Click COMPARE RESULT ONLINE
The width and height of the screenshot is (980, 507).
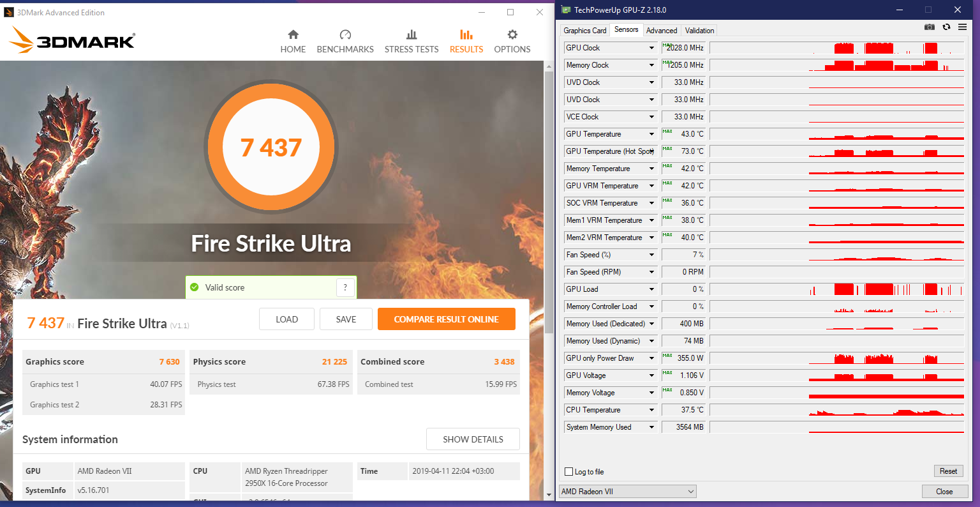[447, 319]
